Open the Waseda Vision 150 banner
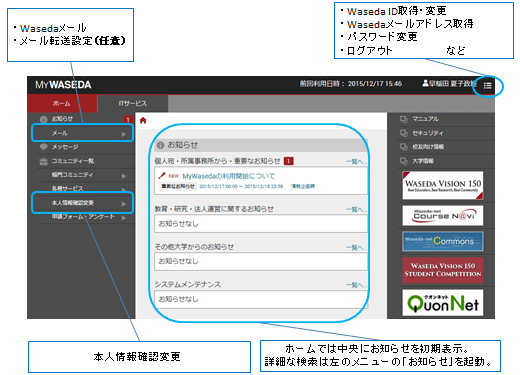This screenshot has height=375, width=520. pyautogui.click(x=443, y=185)
